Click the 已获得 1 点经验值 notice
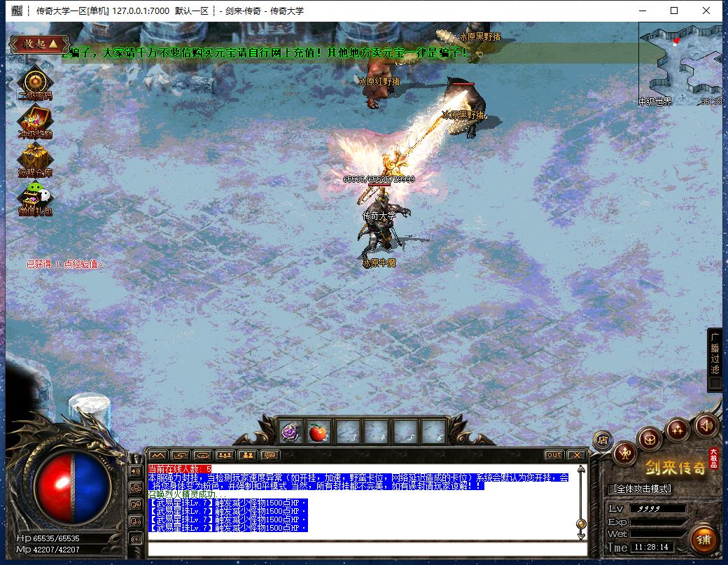This screenshot has width=728, height=565. click(x=64, y=264)
